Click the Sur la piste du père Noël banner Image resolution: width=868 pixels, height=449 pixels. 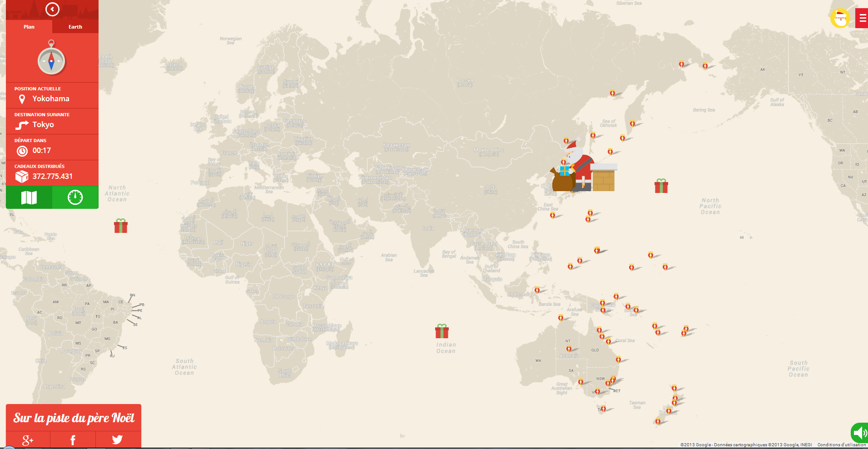click(x=74, y=418)
